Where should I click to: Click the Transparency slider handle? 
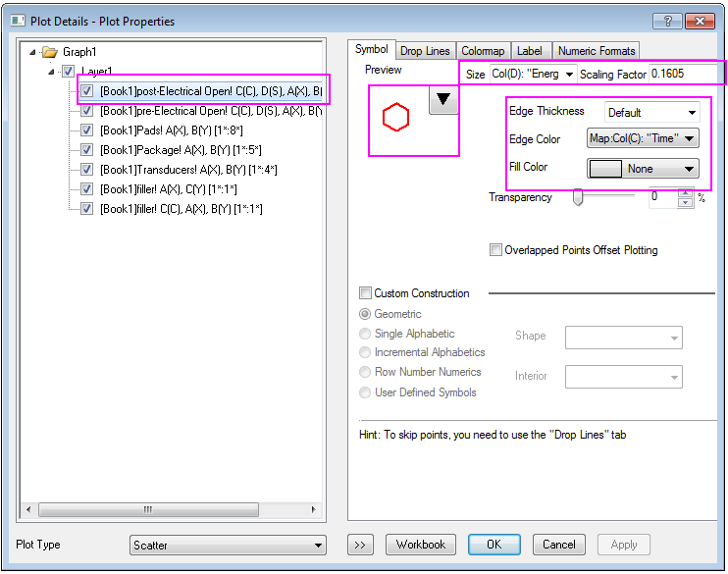(x=578, y=198)
